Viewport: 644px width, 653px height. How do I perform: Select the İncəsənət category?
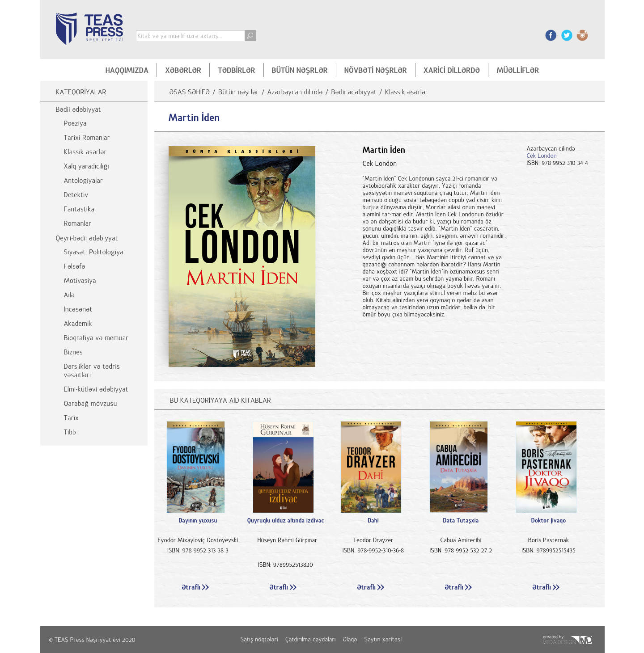pos(78,309)
